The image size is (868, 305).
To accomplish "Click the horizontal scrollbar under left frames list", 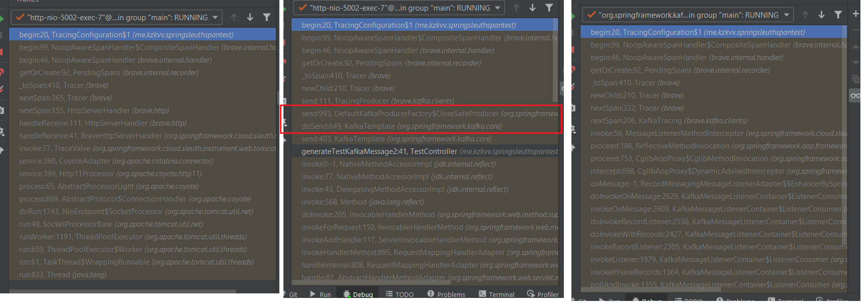I will point(123,291).
